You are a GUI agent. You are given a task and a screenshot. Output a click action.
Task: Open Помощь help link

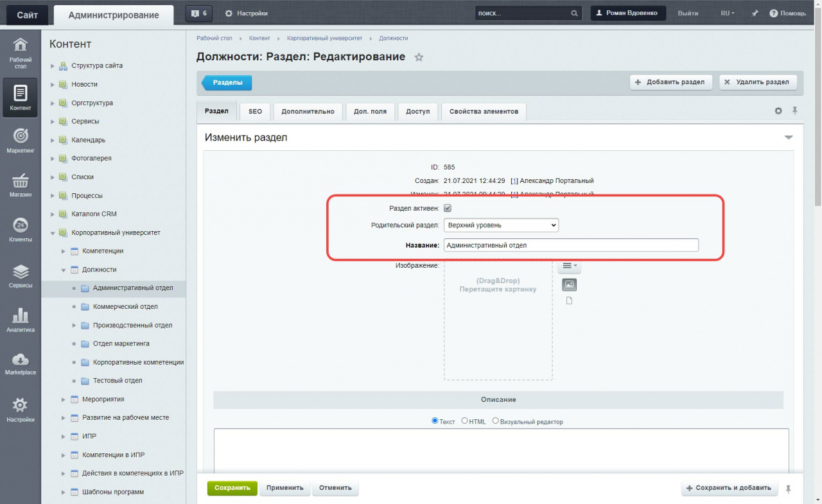(x=787, y=13)
